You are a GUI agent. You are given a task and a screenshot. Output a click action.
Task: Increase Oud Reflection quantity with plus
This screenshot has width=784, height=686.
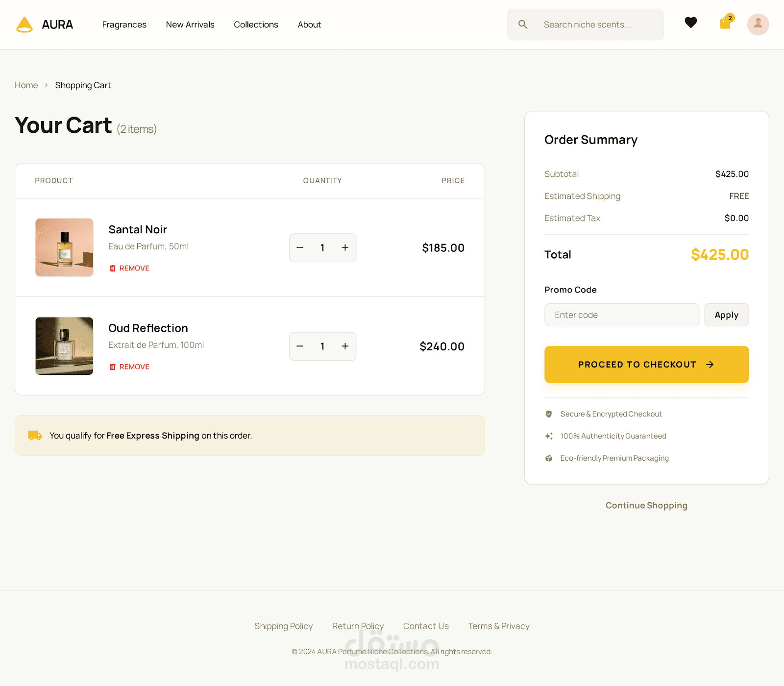coord(345,346)
